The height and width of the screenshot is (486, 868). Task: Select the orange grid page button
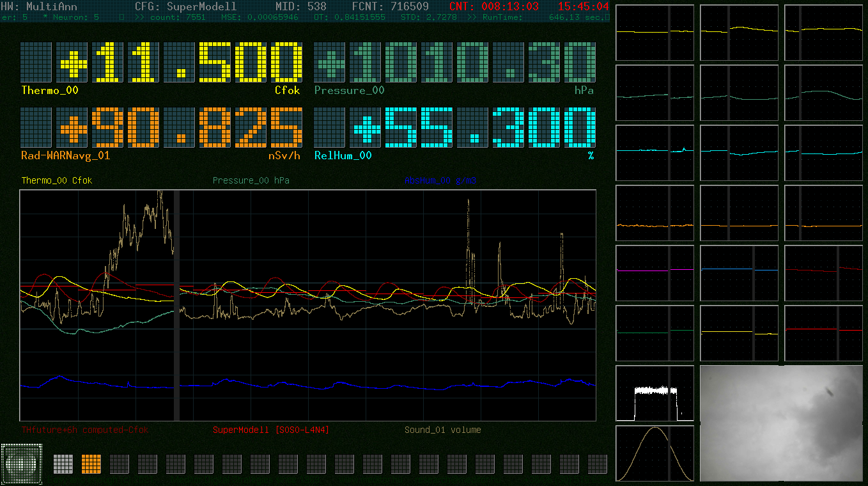coord(92,464)
